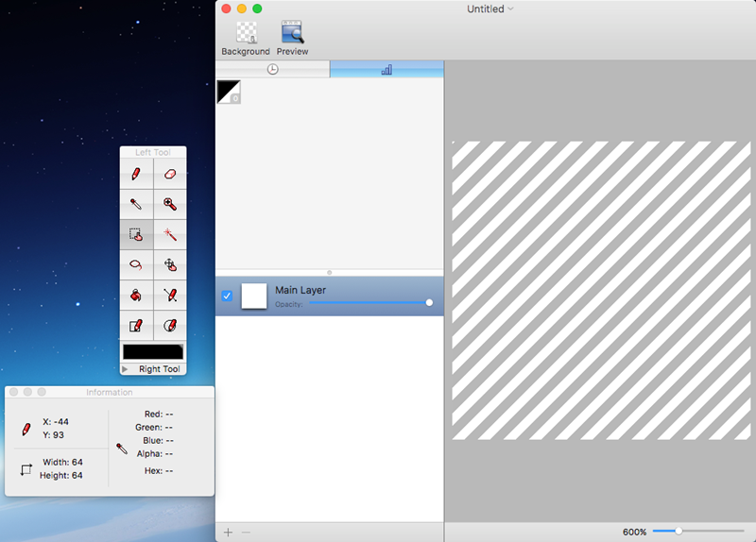756x542 pixels.
Task: Select the Eraser tool
Action: click(170, 175)
